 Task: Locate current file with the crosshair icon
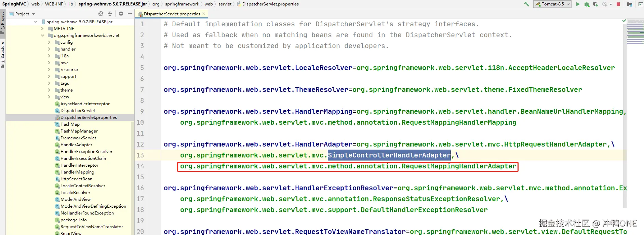click(x=101, y=14)
